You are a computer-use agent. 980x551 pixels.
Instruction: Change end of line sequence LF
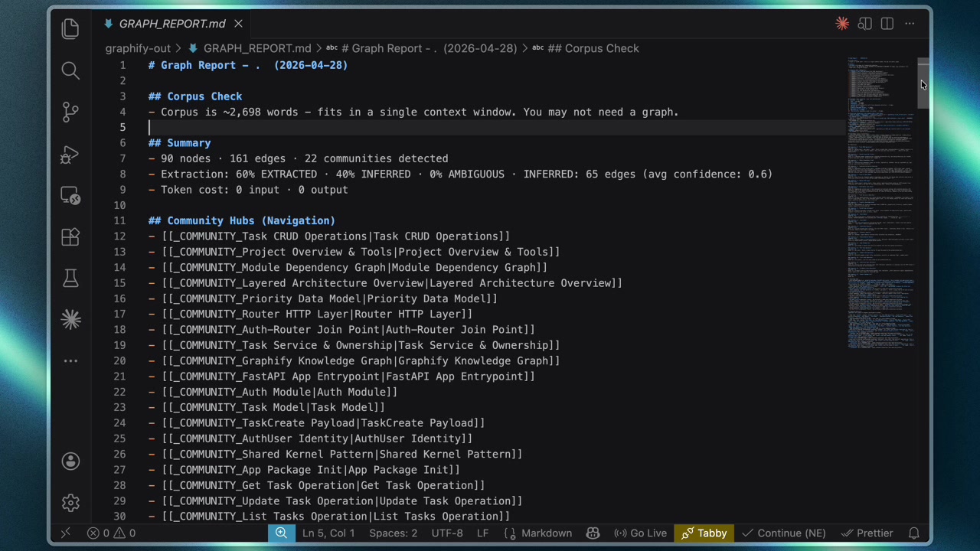482,533
